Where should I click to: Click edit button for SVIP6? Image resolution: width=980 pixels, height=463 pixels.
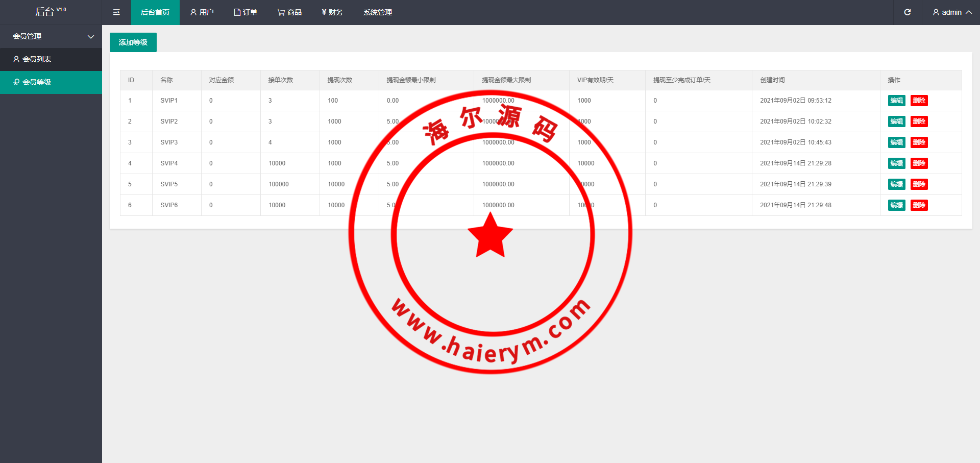pyautogui.click(x=896, y=205)
